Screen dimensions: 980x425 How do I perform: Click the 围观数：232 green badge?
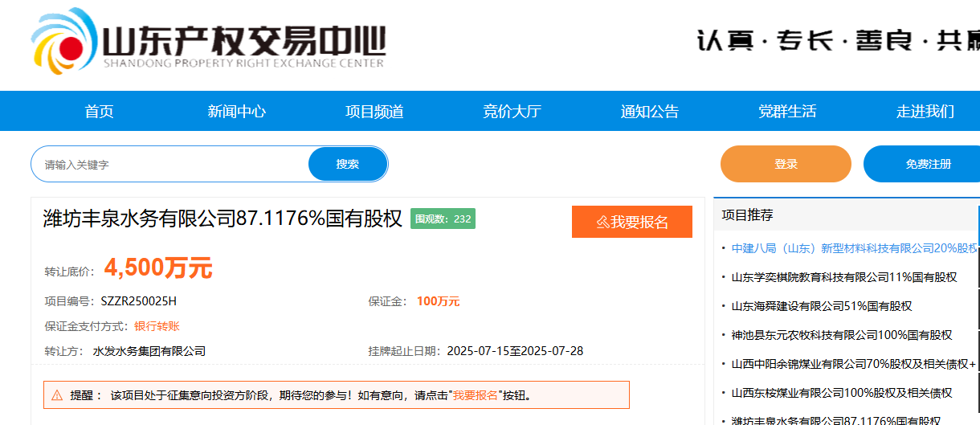443,219
